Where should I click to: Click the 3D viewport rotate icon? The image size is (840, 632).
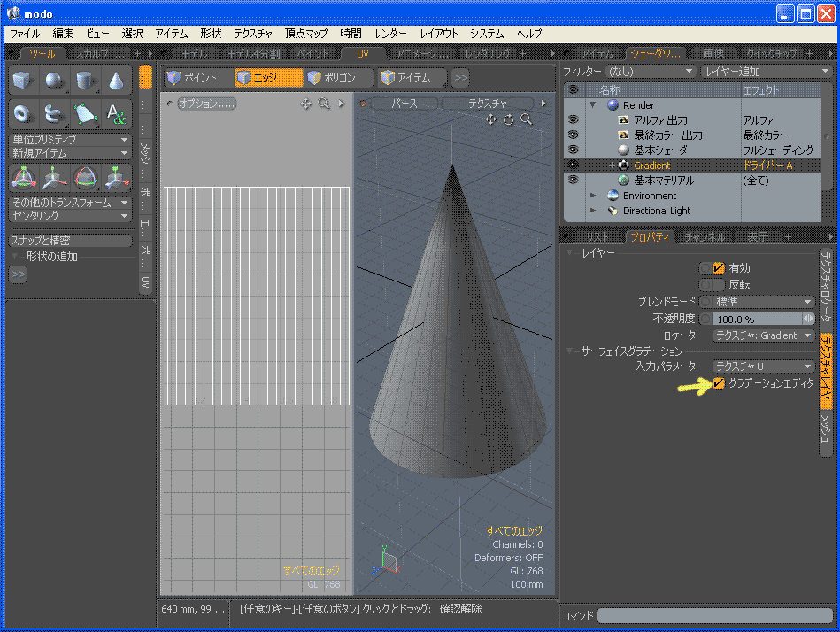(508, 120)
